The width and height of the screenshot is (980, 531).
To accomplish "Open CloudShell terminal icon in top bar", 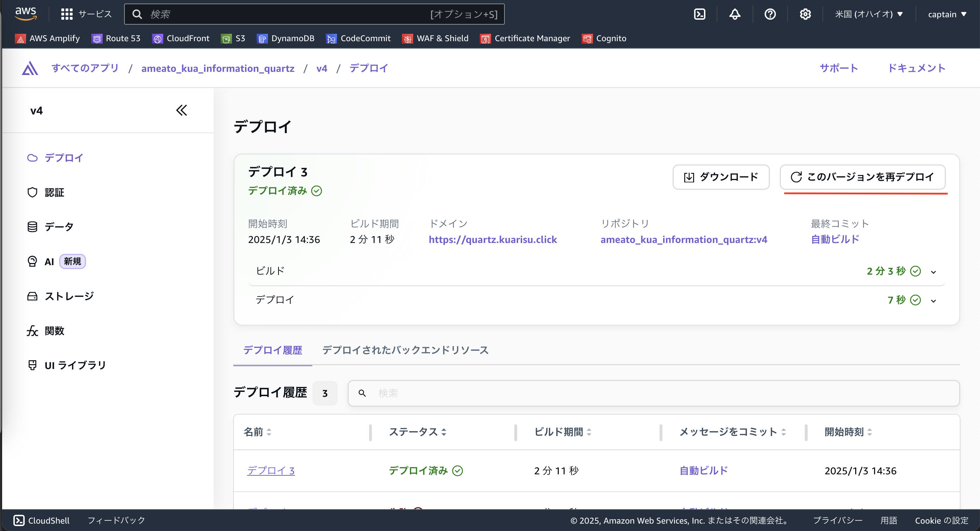I will click(x=699, y=14).
